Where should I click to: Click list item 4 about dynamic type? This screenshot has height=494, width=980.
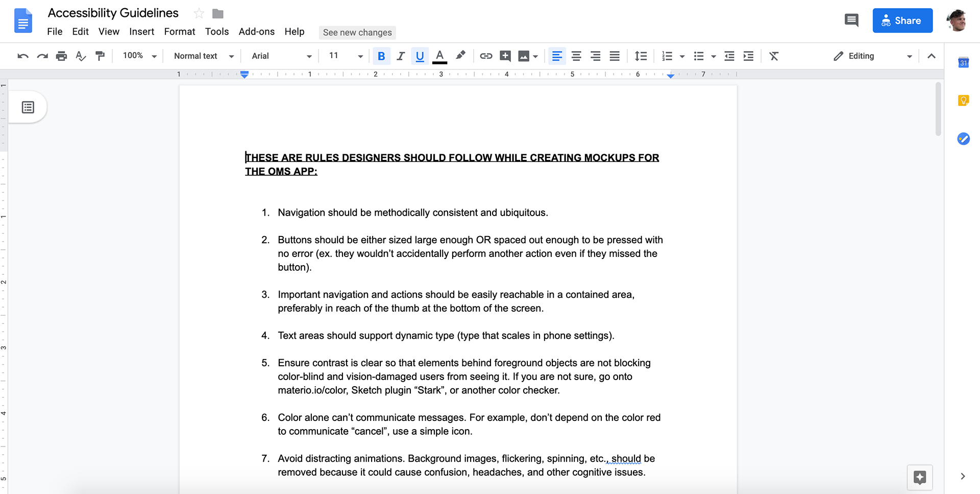[x=446, y=336]
